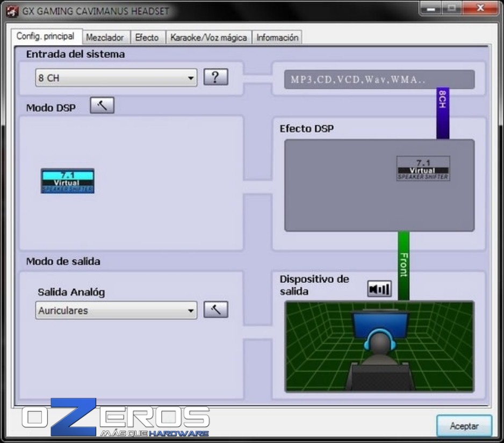504x443 pixels.
Task: Click the MP3,CD,VCD,Wav,WMA source display
Action: 379,79
